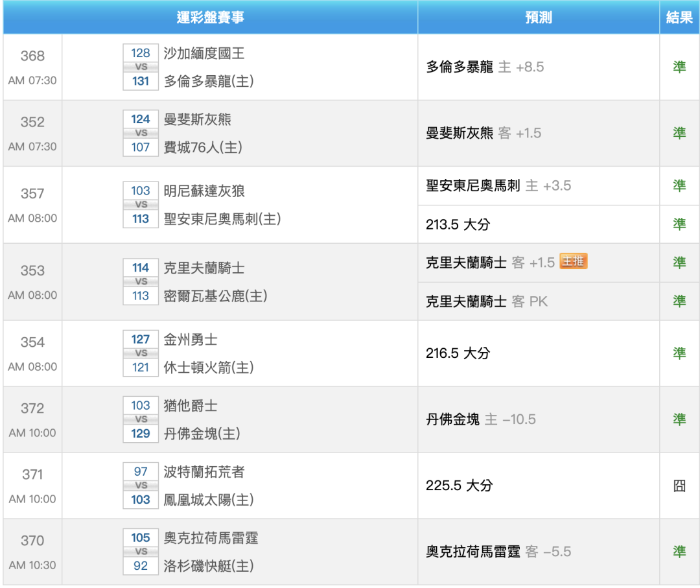Click score 129 for 丹佛金塊

[141, 434]
